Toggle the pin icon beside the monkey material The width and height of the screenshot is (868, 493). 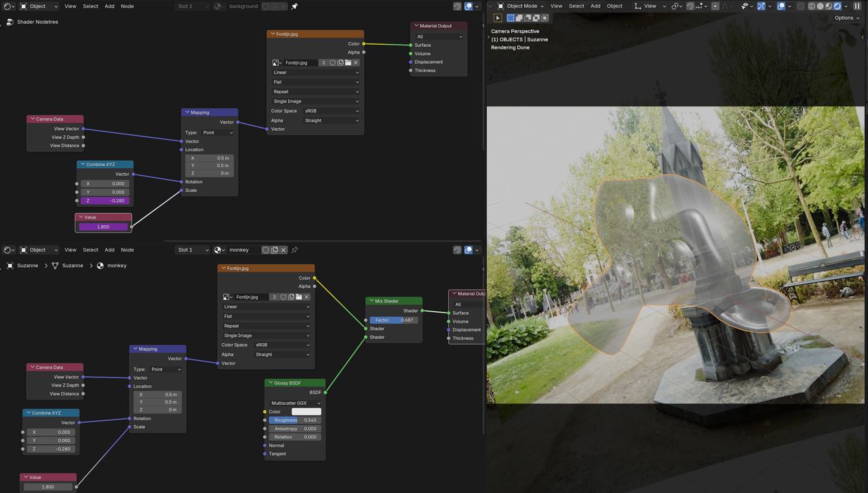(x=294, y=250)
